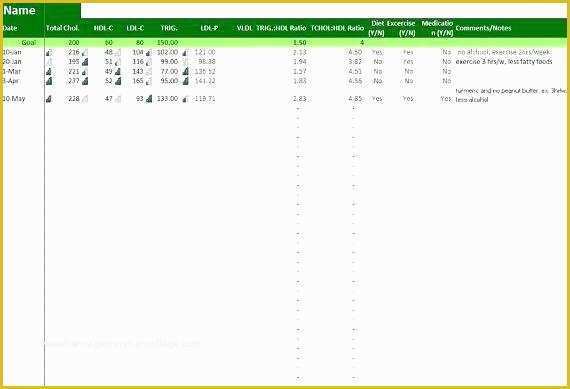Select the HDL-C column header
Screen dimensions: 570x389
[x=103, y=28]
